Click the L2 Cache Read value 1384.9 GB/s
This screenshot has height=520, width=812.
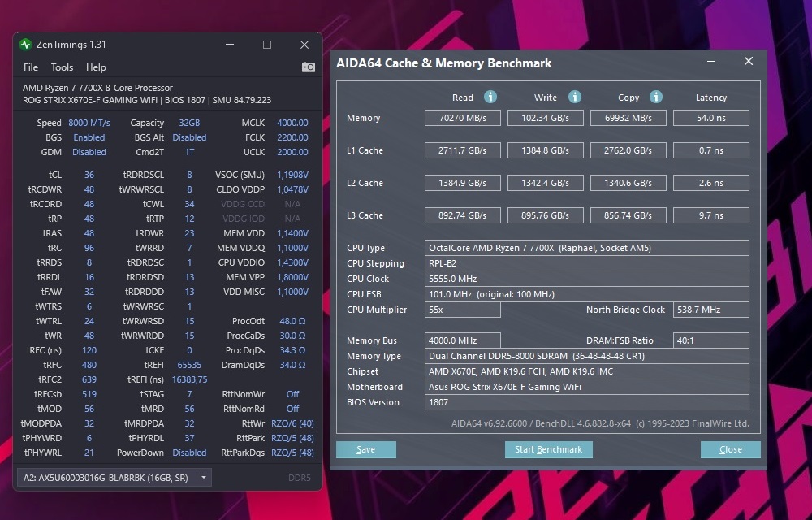[x=463, y=183]
